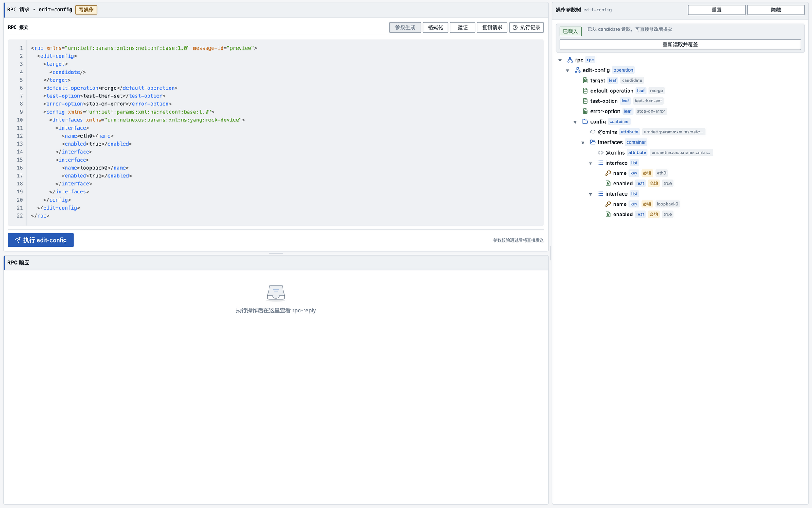Viewport: 812px width, 508px height.
Task: Select the loopback0 key value
Action: [667, 204]
